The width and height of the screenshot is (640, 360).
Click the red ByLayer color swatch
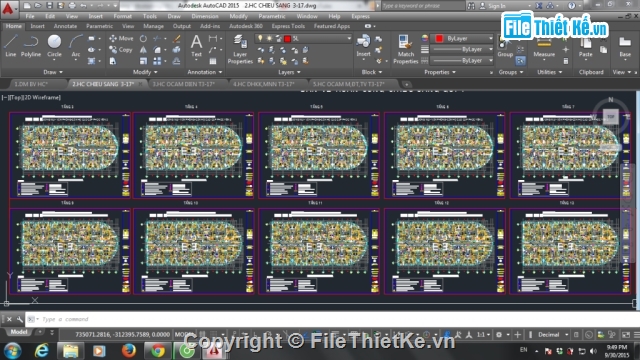(439, 38)
